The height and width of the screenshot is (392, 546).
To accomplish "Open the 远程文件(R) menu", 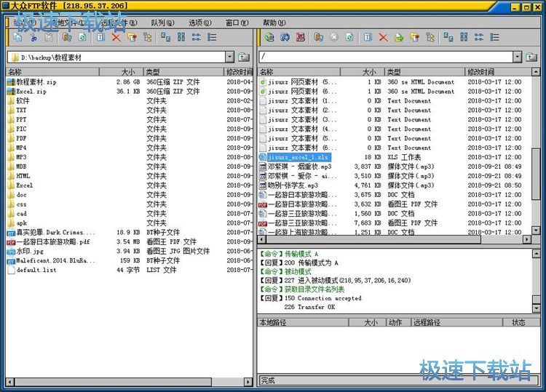I will tap(119, 23).
